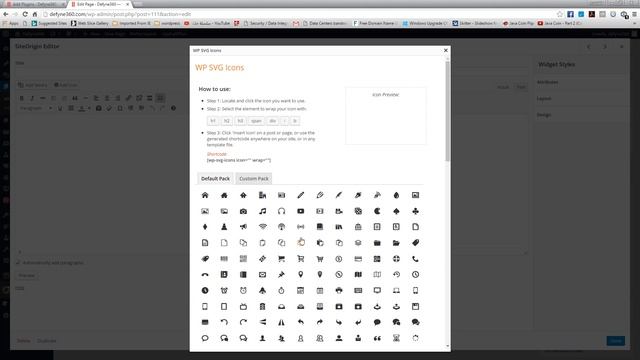Viewport: 640px width, 360px height.
Task: Select the spade card suit icon
Action: pos(396,211)
